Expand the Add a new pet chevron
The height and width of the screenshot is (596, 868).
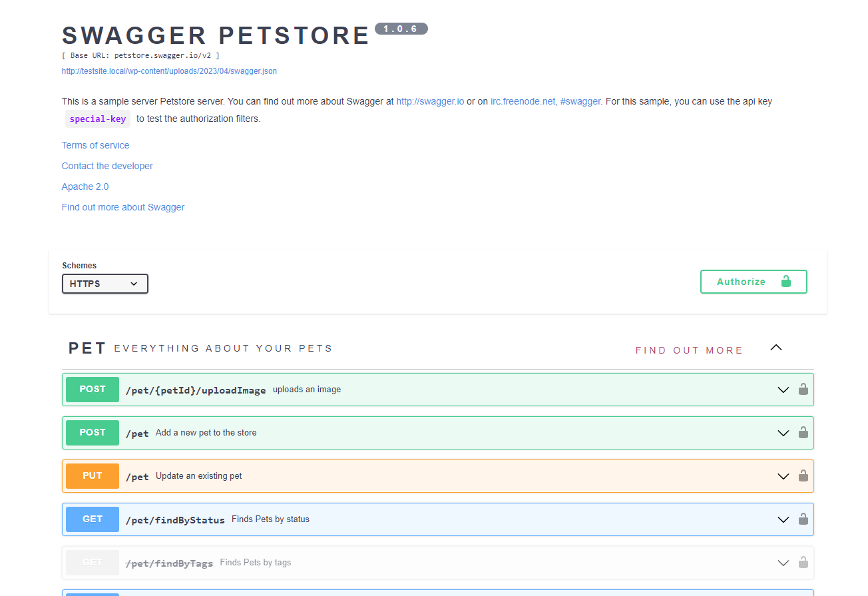tap(783, 434)
